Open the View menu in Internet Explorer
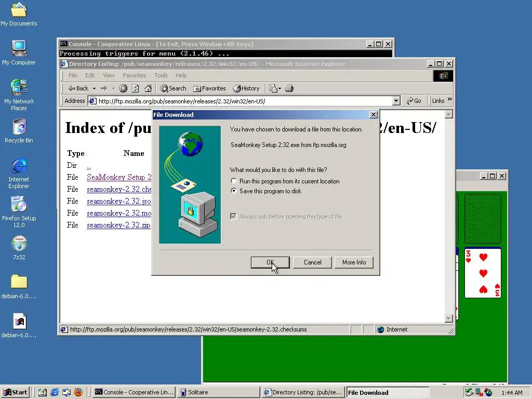532x399 pixels. click(x=109, y=75)
